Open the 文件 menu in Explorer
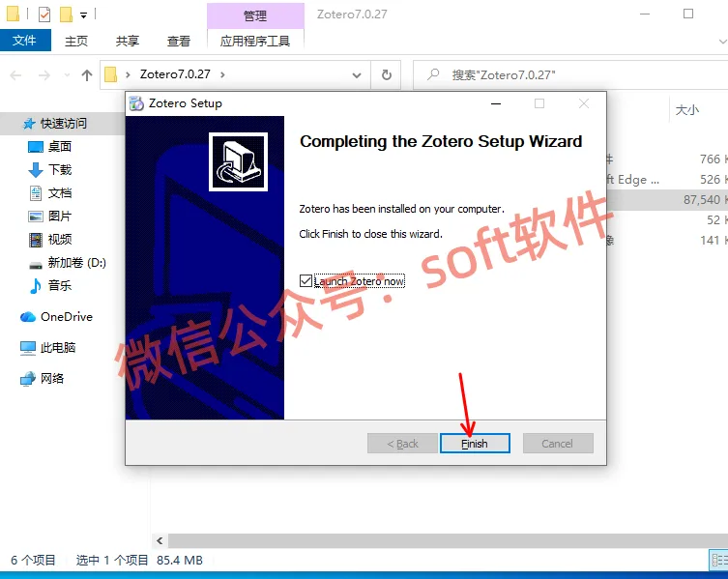This screenshot has width=728, height=579. tap(24, 41)
